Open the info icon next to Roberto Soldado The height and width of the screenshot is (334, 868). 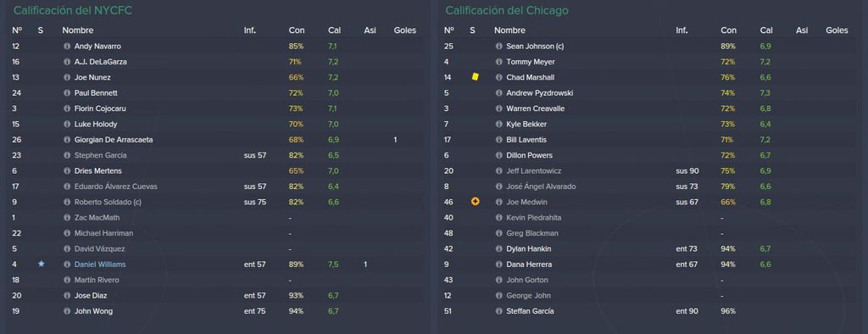[67, 202]
